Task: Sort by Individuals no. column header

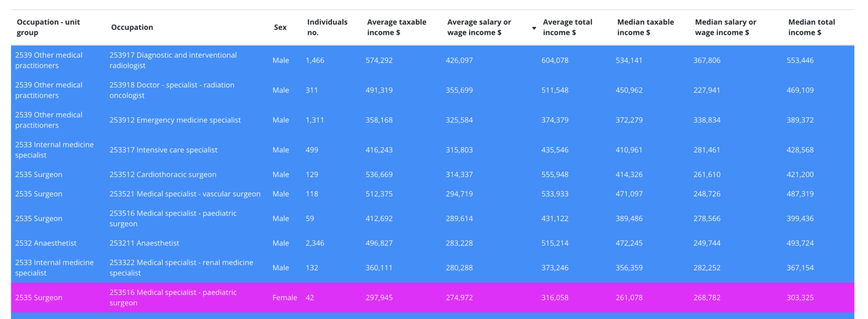Action: 327,27
